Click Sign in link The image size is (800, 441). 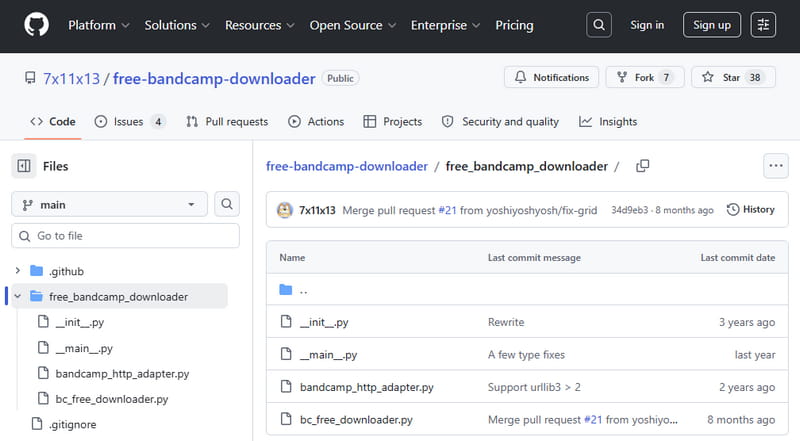tap(647, 25)
